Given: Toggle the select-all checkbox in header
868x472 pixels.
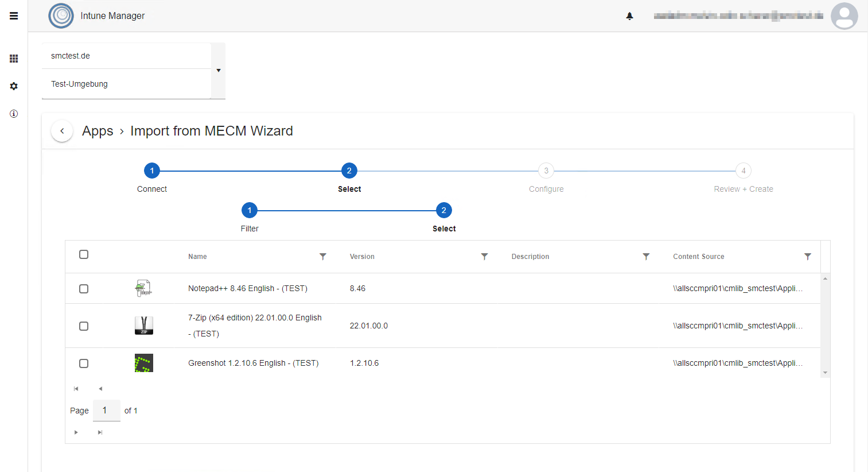Looking at the screenshot, I should [x=84, y=254].
